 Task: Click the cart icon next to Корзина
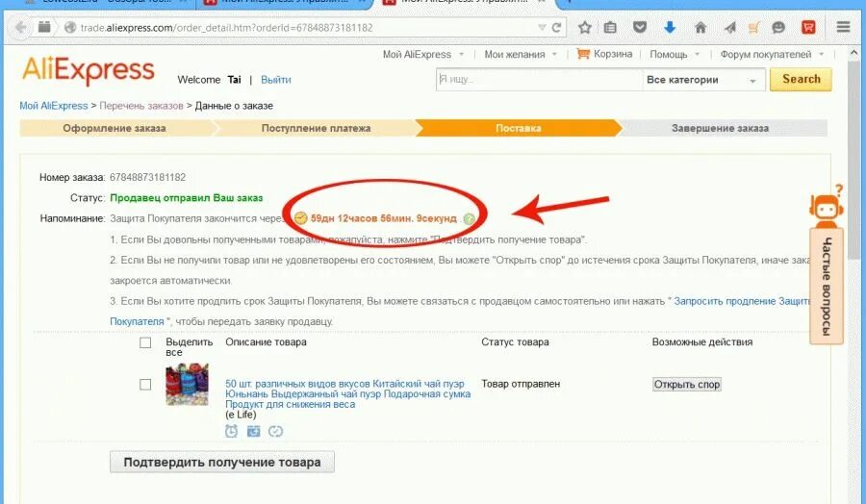click(x=583, y=54)
